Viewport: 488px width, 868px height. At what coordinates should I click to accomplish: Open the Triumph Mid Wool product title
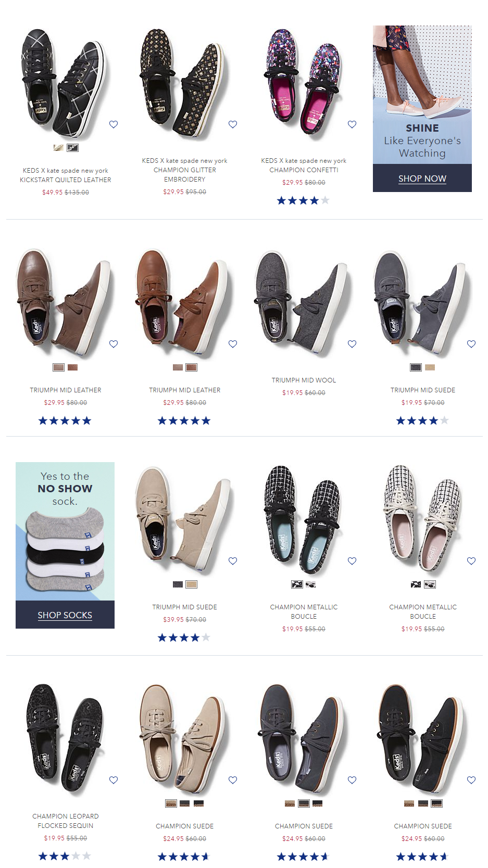click(x=304, y=380)
